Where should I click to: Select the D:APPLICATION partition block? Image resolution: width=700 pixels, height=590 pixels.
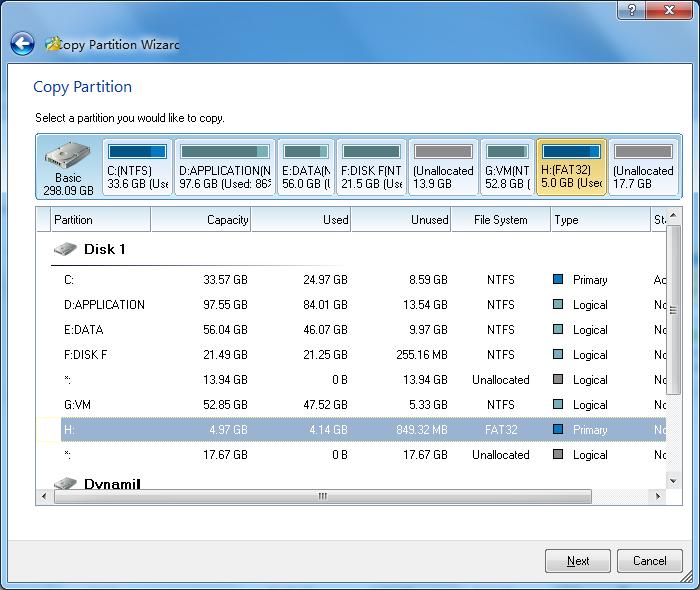(224, 168)
